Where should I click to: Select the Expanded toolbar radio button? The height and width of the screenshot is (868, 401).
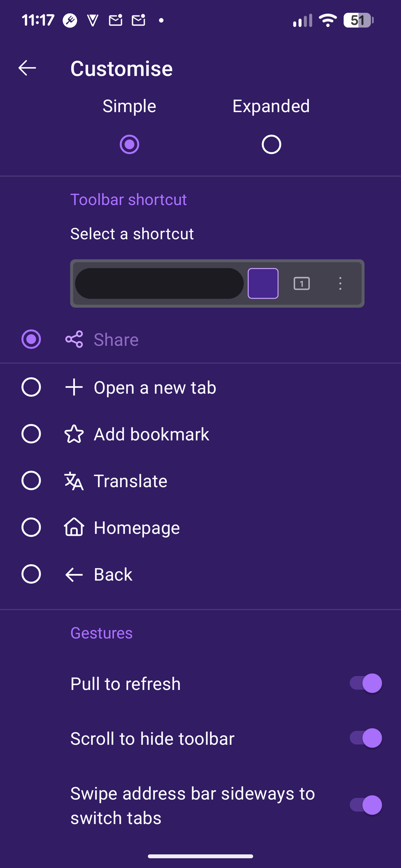271,145
